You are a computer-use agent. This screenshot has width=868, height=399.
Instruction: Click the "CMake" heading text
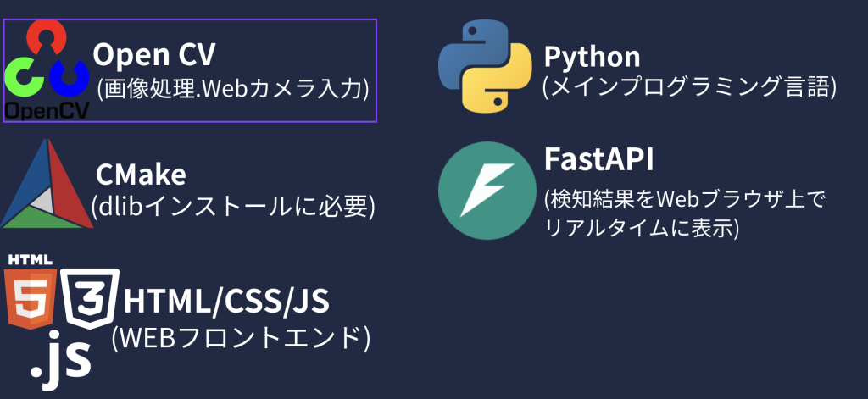click(x=141, y=174)
